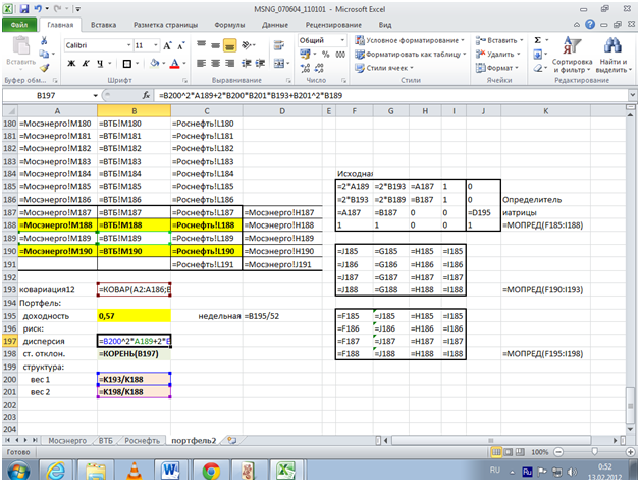Open the Роснефть sheet tab
This screenshot has height=480, width=640.
point(142,441)
